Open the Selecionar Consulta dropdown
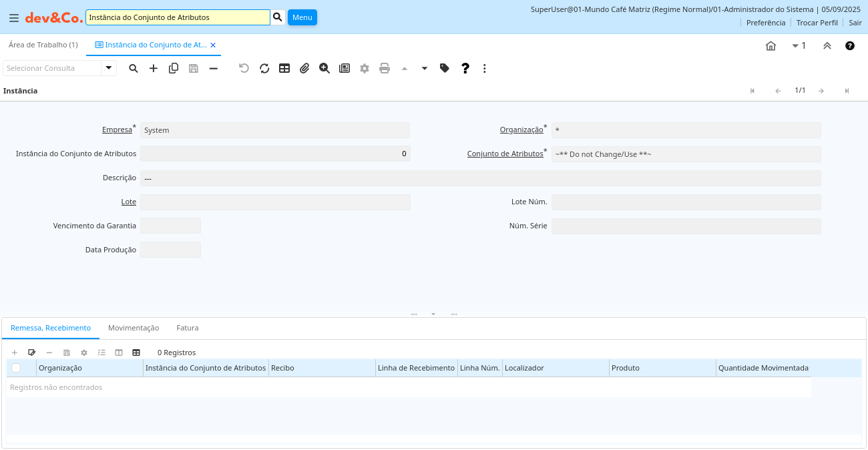 (109, 68)
